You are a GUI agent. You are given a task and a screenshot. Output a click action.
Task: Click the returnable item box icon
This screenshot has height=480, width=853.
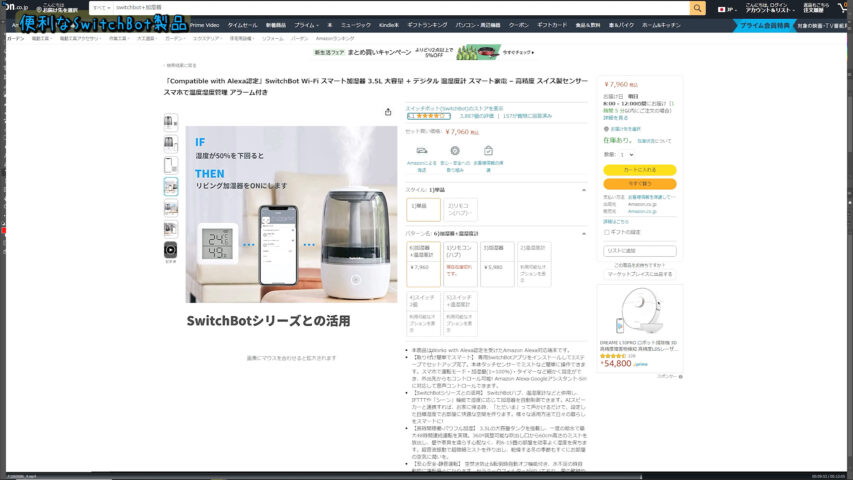(x=488, y=151)
